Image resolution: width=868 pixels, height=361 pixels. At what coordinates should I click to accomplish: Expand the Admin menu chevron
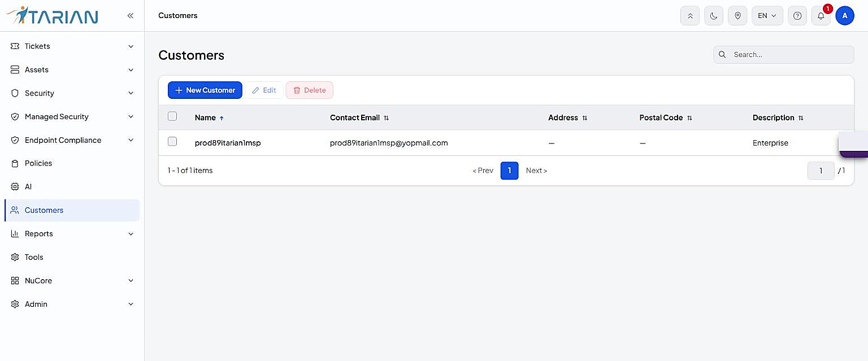pyautogui.click(x=131, y=304)
